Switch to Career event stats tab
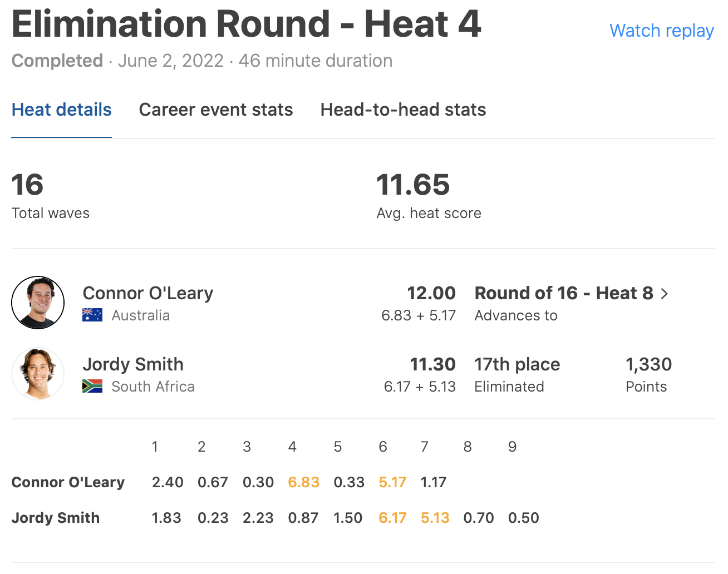728x574 pixels. [x=216, y=110]
